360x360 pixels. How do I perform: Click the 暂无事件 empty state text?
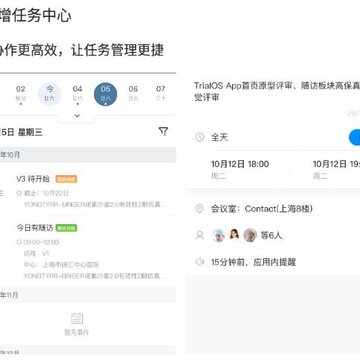click(x=77, y=333)
